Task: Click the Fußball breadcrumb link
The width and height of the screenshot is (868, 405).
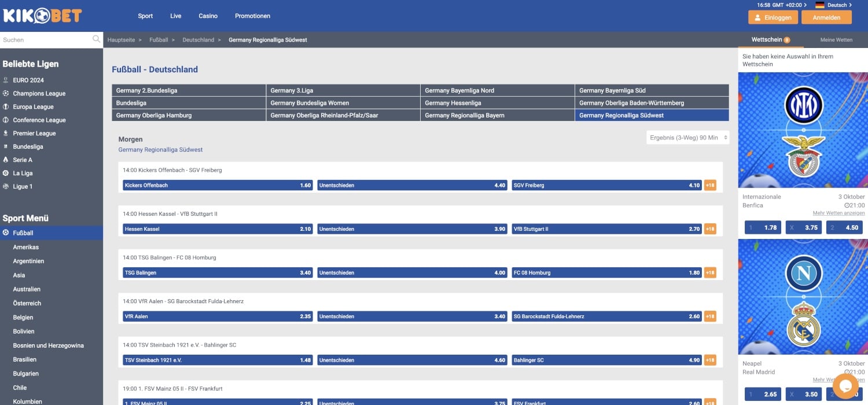Action: pos(159,40)
